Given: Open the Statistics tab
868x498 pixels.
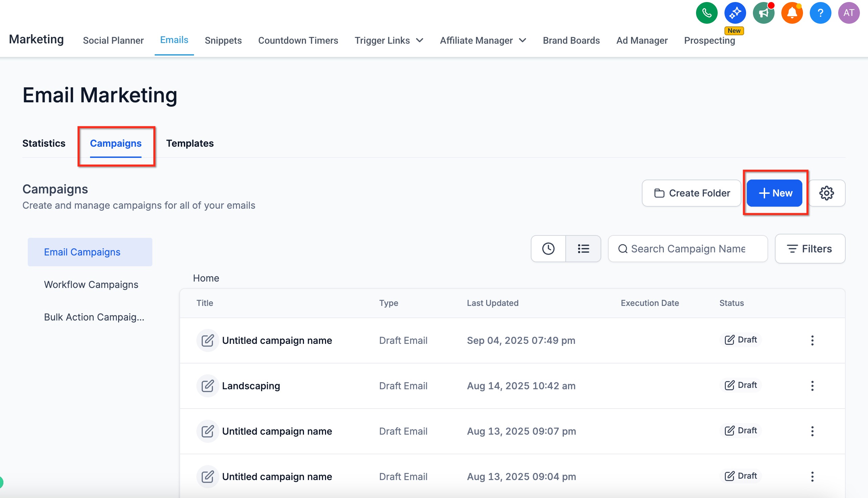Looking at the screenshot, I should point(44,143).
